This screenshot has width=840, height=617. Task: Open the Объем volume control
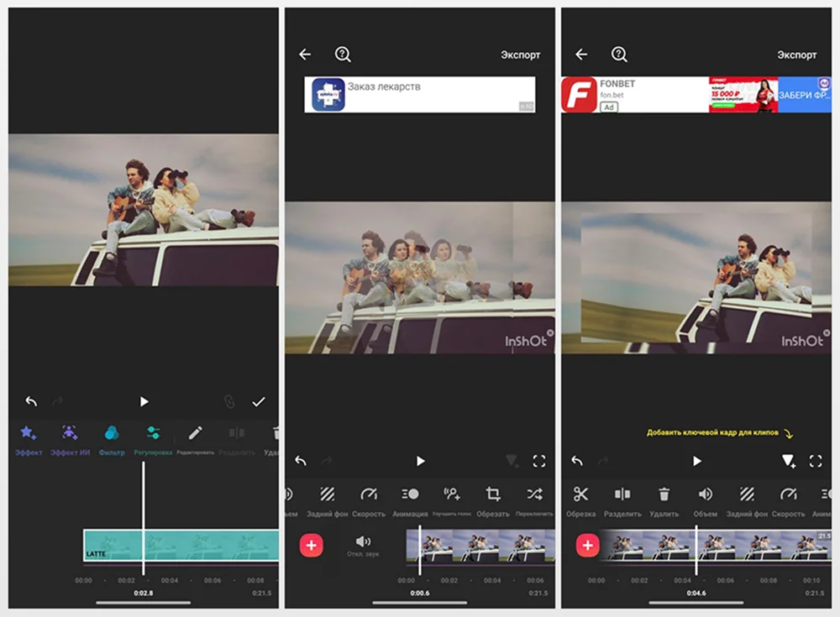706,494
